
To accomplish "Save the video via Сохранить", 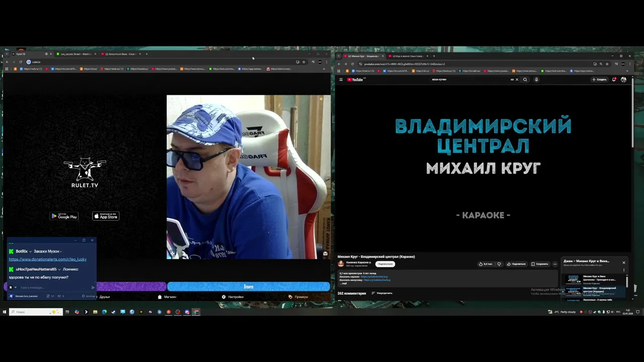I will coord(540,264).
